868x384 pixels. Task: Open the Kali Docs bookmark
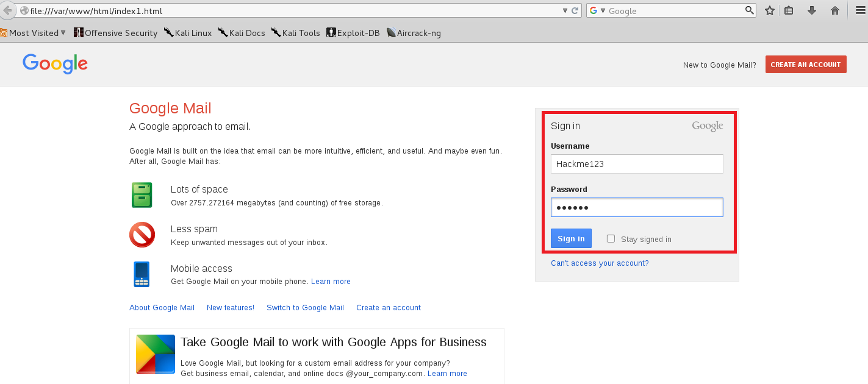click(242, 33)
